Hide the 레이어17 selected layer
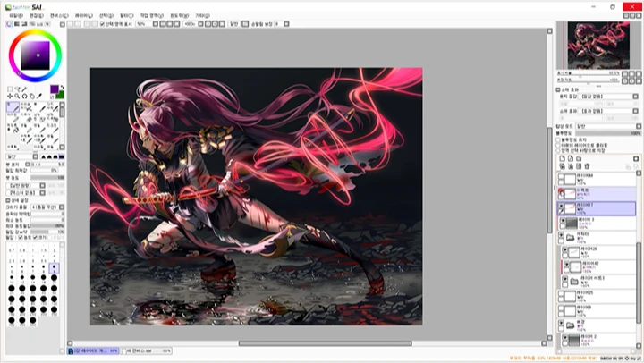Image resolution: width=644 pixels, height=363 pixels. click(561, 207)
